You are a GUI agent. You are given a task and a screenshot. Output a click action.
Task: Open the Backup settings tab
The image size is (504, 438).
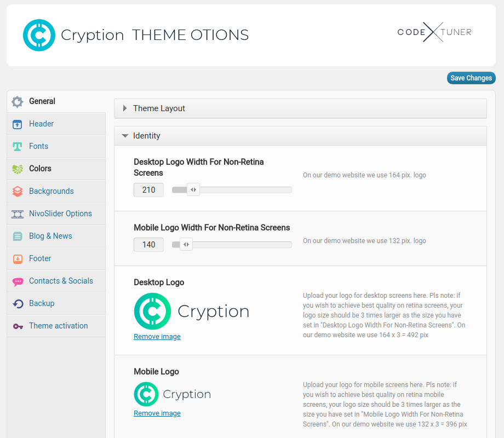click(42, 303)
